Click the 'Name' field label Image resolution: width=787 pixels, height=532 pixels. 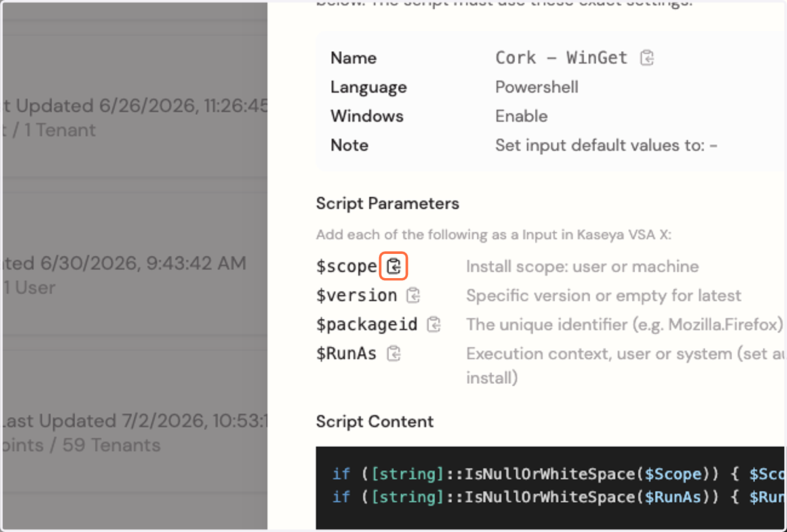click(x=353, y=58)
